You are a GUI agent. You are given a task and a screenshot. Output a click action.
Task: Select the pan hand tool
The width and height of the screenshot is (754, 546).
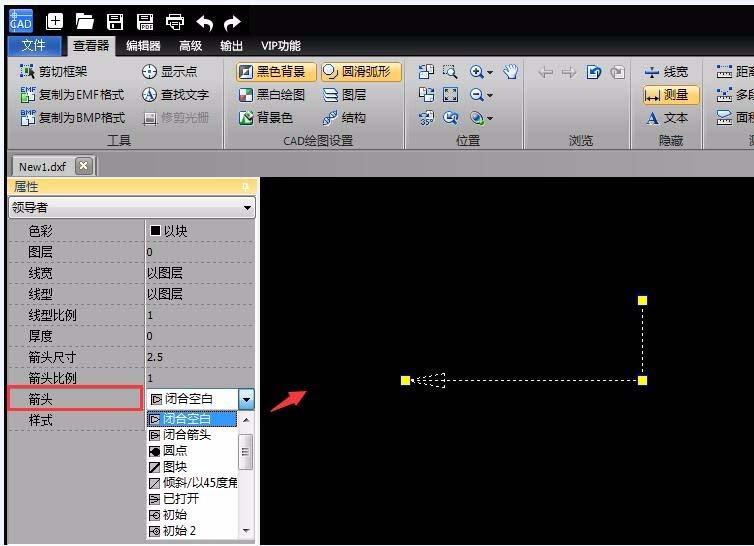click(x=510, y=72)
